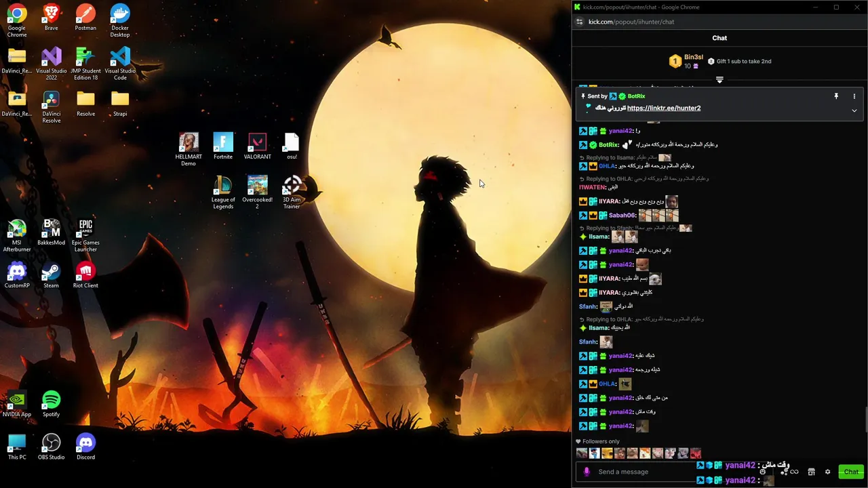Viewport: 868px width, 488px height.
Task: Launch 3D Aim Trainer icon
Action: pyautogui.click(x=292, y=192)
